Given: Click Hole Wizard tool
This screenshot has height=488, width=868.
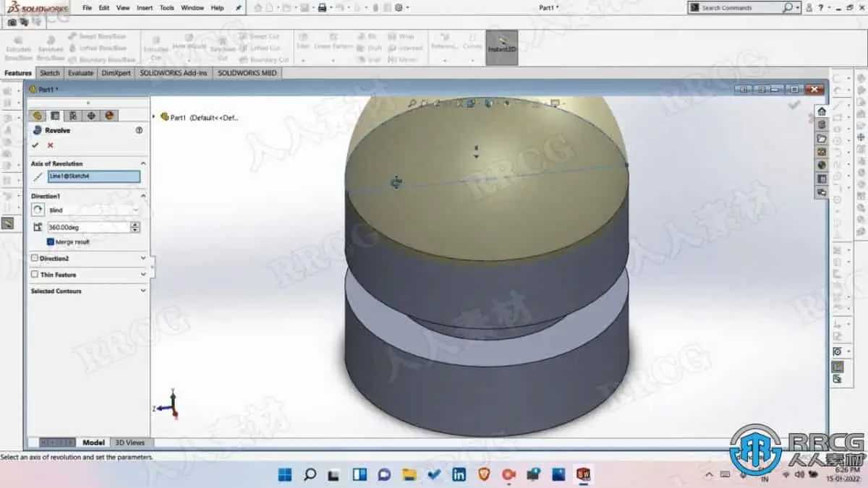Looking at the screenshot, I should coord(190,48).
